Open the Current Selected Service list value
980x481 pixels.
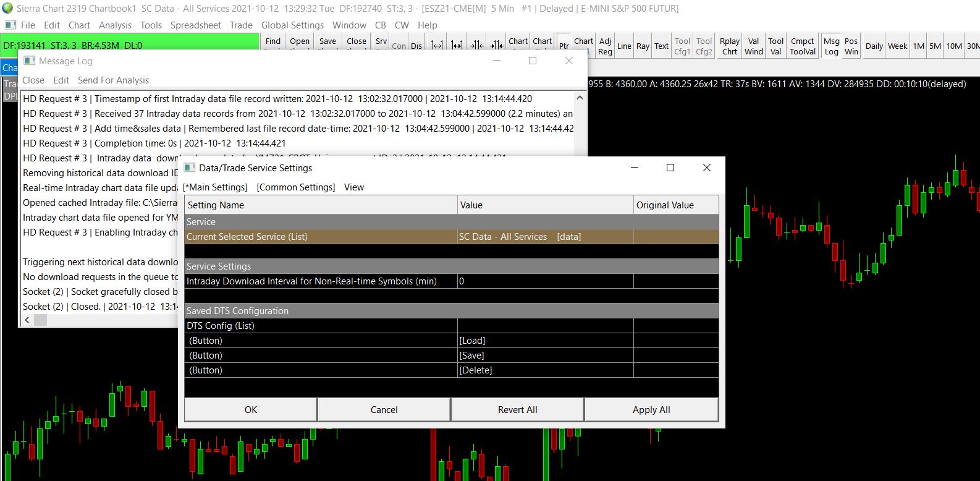tap(545, 237)
